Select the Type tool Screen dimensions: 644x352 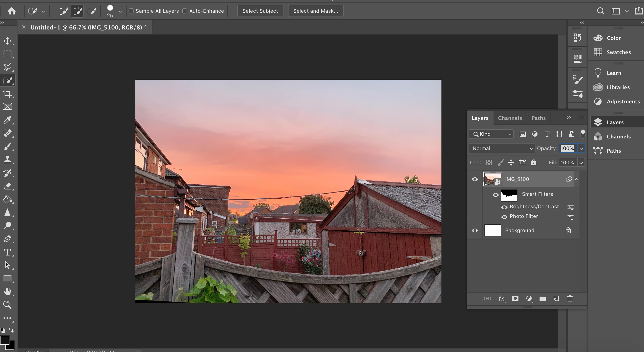[7, 252]
